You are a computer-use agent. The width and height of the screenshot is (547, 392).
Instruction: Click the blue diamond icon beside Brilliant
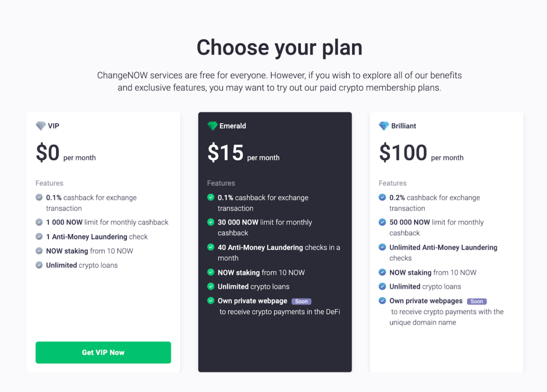[x=384, y=126]
